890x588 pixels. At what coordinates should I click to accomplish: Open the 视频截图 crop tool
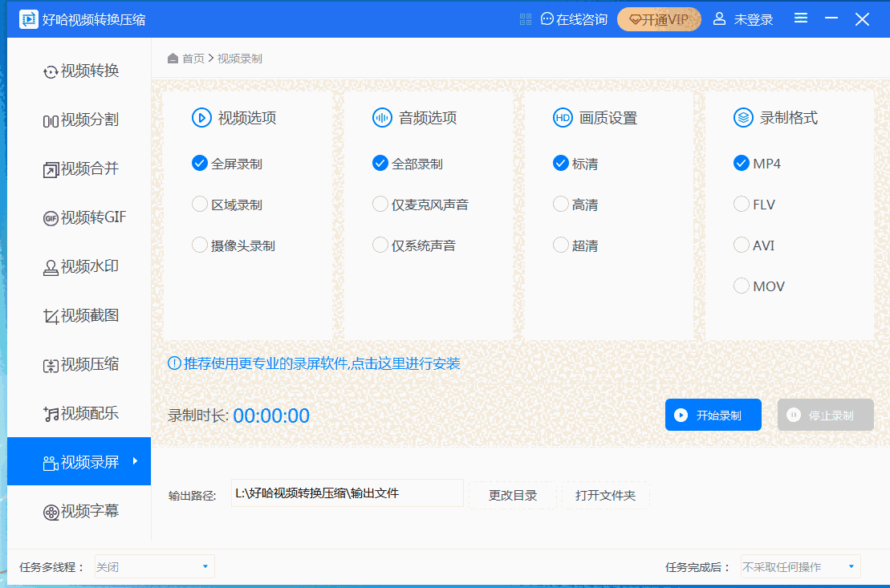80,315
